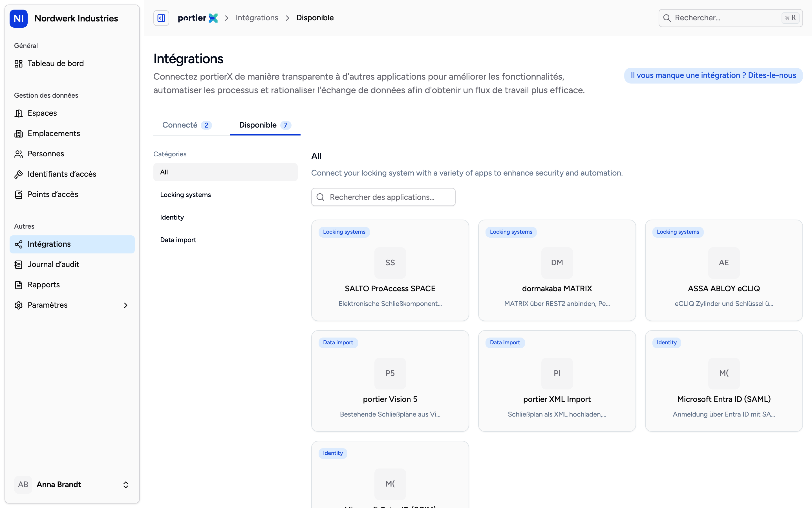The height and width of the screenshot is (508, 812).
Task: Open Journal d'audit in sidebar
Action: point(72,264)
